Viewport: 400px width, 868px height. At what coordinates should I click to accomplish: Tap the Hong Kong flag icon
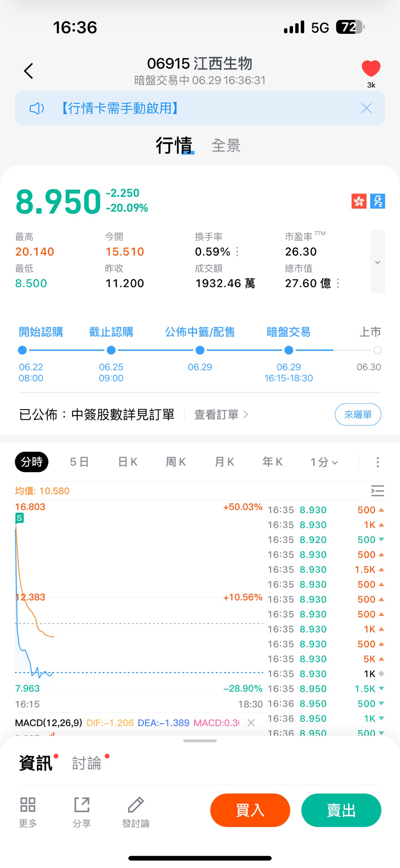coord(359,202)
